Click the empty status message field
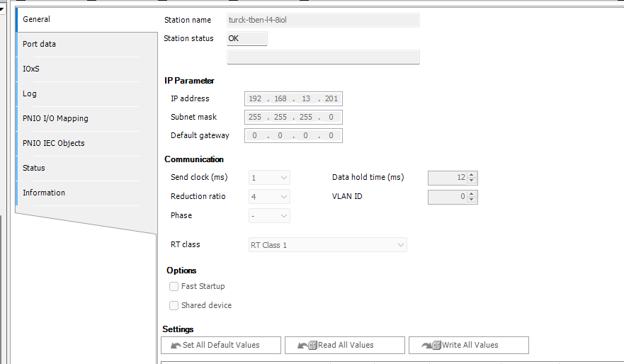The width and height of the screenshot is (624, 364). coord(323,57)
